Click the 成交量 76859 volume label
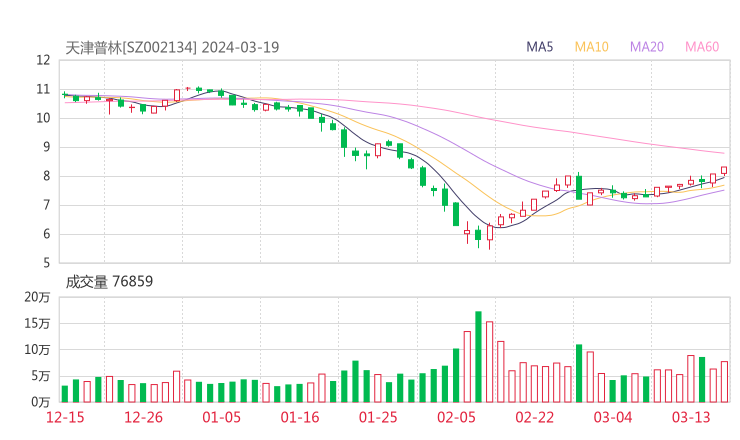This screenshot has height=440, width=740. pyautogui.click(x=109, y=281)
